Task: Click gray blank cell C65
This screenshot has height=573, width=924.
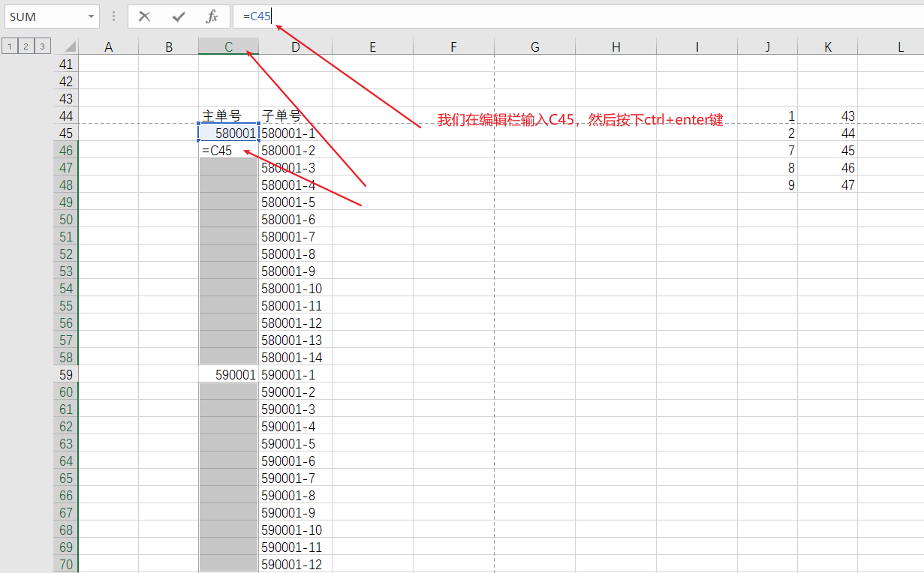Action: pos(229,478)
